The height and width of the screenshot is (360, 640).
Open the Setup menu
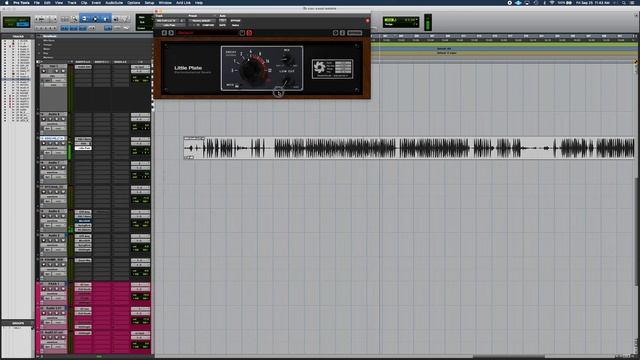tap(149, 3)
